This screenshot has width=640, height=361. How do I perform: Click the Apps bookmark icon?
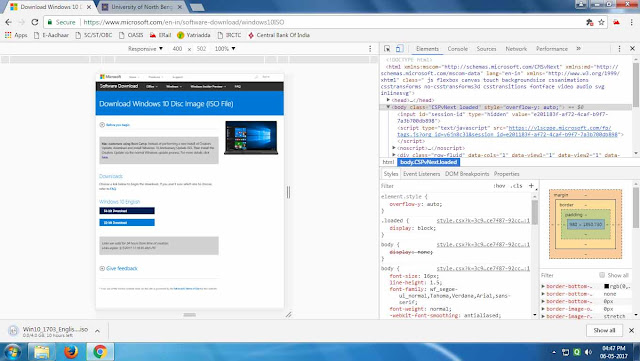click(x=16, y=35)
